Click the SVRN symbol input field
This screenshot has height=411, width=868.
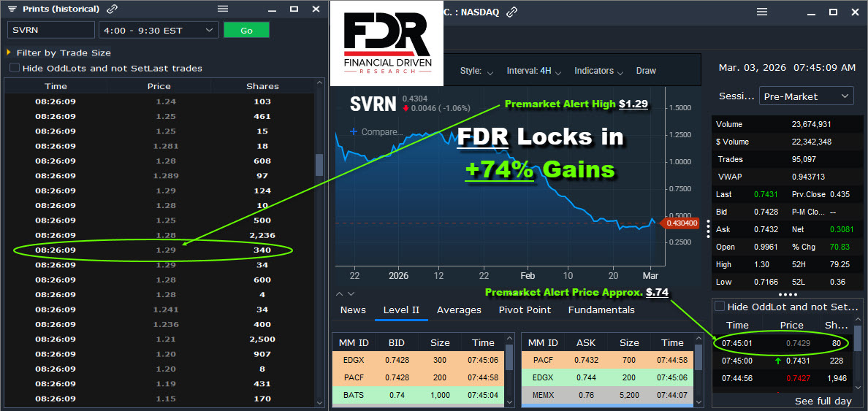pyautogui.click(x=51, y=30)
